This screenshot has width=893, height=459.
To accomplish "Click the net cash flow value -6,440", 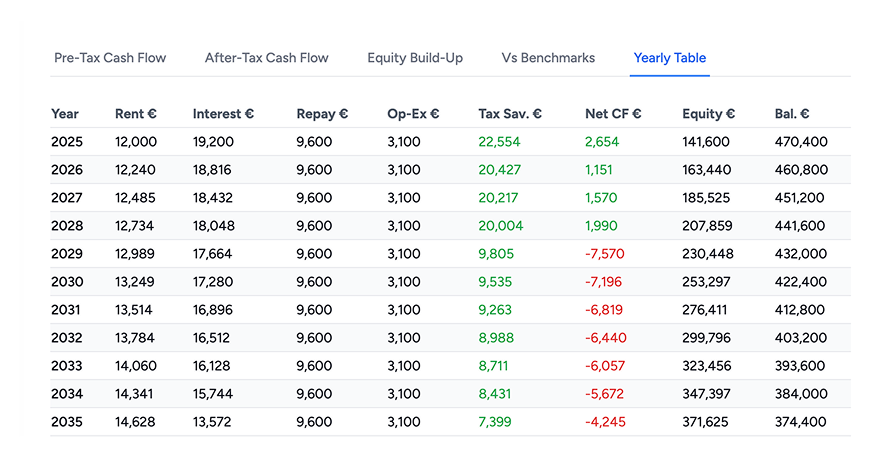I will [606, 338].
